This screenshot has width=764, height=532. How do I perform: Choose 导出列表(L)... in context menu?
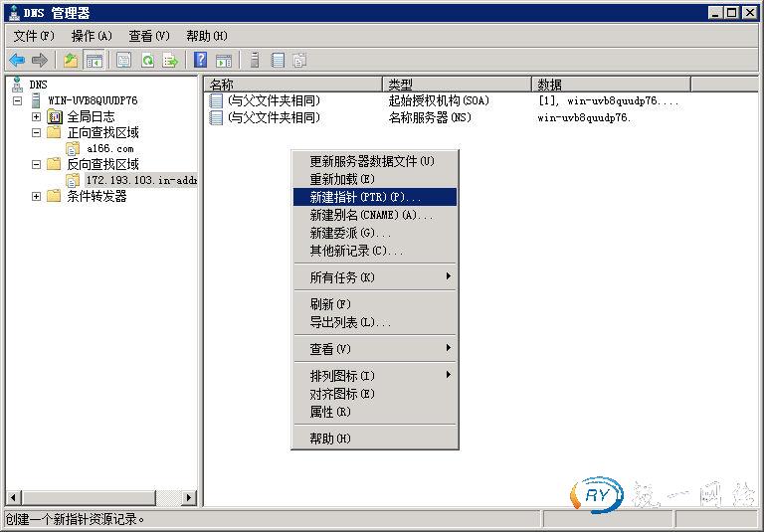(375, 322)
